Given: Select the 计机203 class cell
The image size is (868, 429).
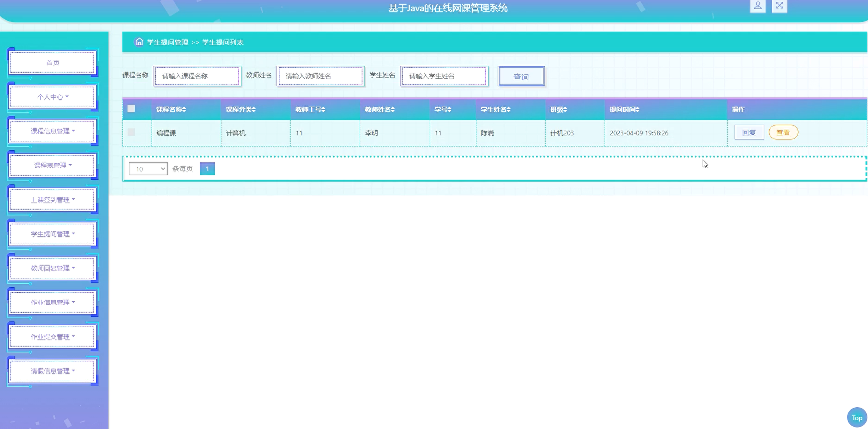Looking at the screenshot, I should [575, 133].
